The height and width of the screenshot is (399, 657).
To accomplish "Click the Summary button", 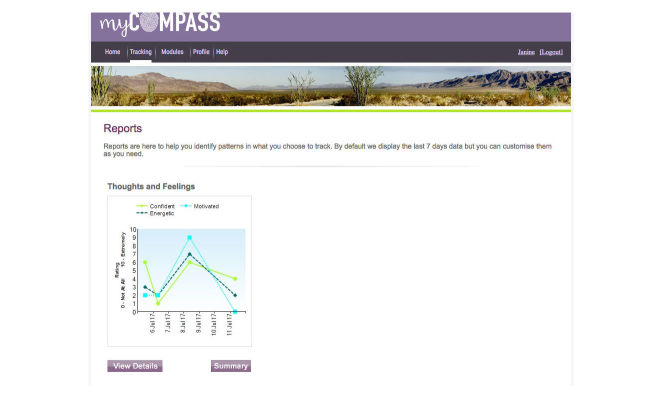I will pyautogui.click(x=231, y=366).
